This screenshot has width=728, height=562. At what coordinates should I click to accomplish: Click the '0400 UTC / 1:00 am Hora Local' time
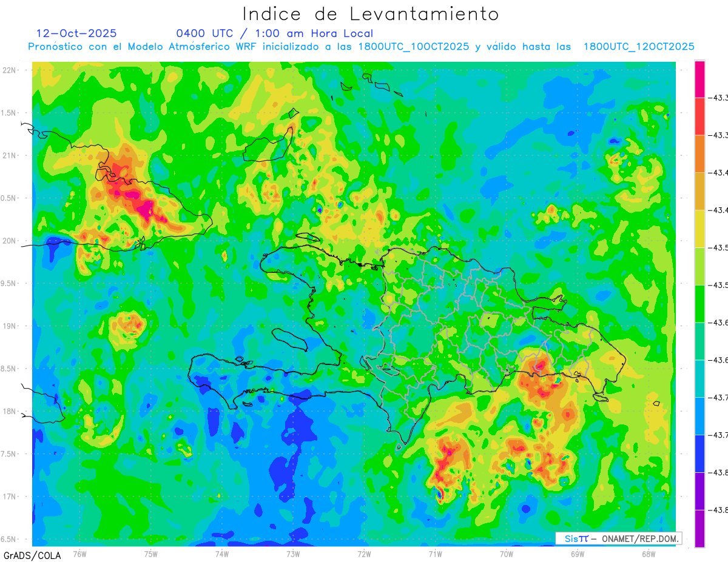pos(274,33)
